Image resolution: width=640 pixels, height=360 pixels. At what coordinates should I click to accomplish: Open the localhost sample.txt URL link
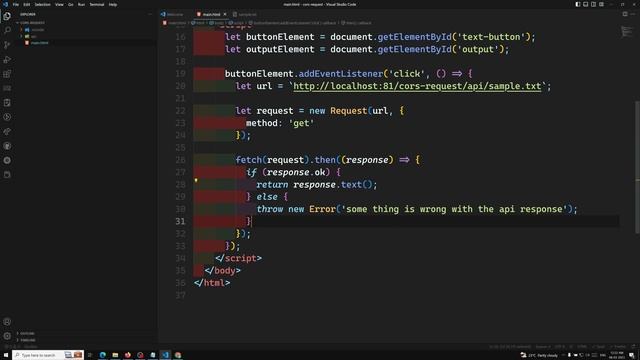(x=417, y=86)
